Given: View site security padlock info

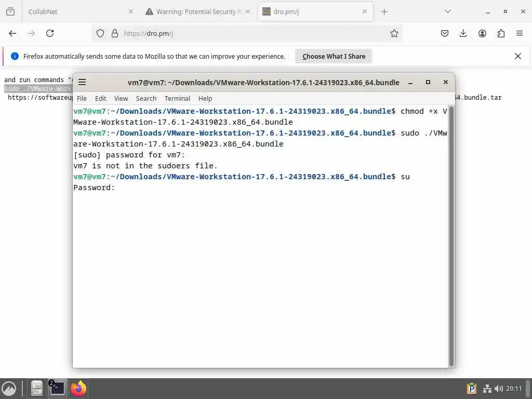Looking at the screenshot, I should pyautogui.click(x=115, y=33).
